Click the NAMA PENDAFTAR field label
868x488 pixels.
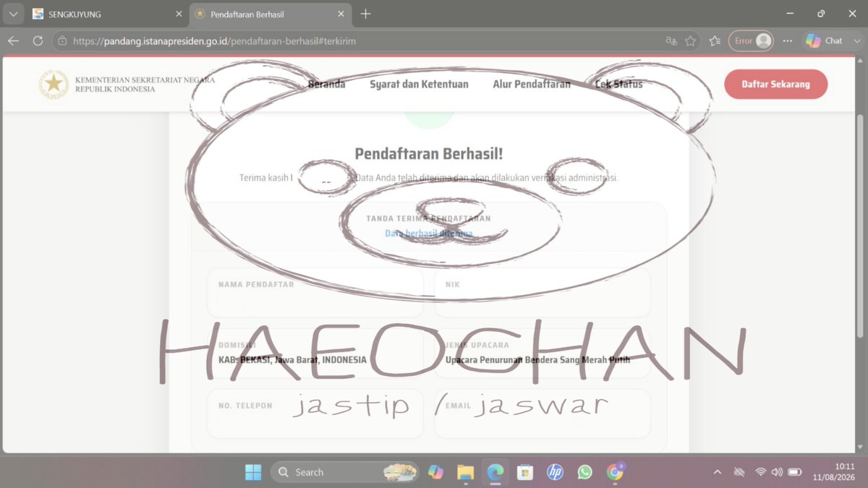point(256,285)
